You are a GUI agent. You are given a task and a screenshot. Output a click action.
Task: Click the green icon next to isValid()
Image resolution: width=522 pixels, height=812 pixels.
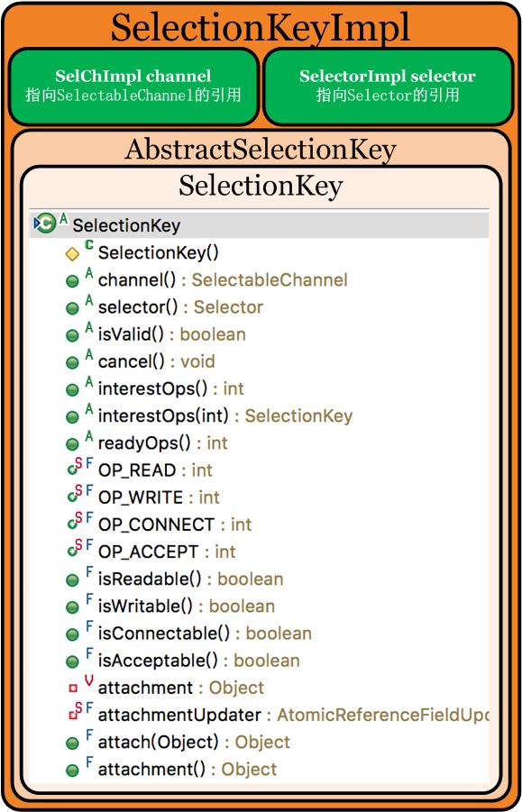(72, 335)
